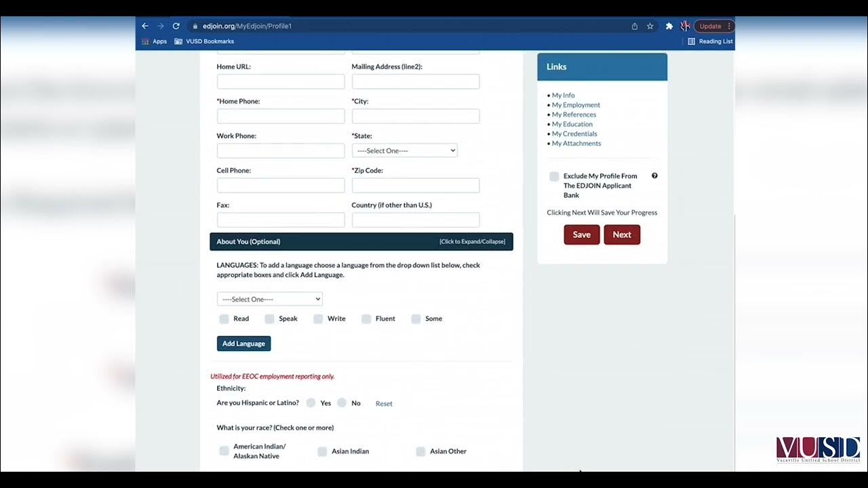Image resolution: width=868 pixels, height=488 pixels.
Task: Select No for Hispanic or Latino
Action: 342,403
